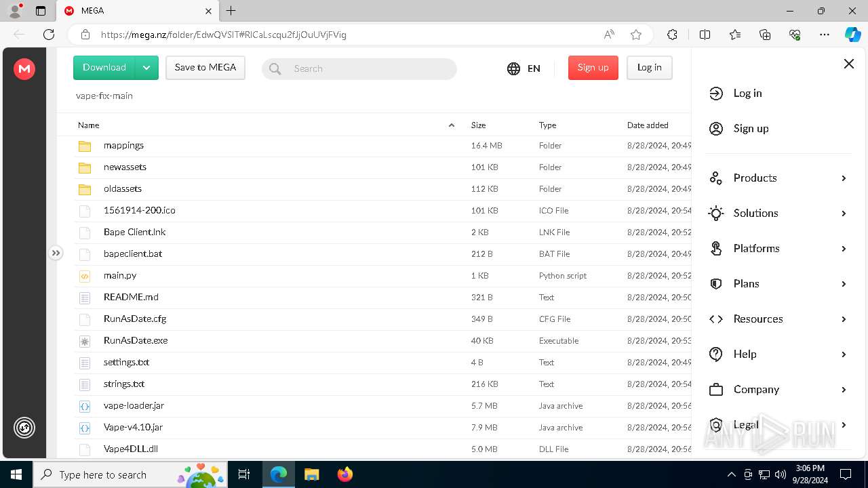Open the Edge Extensions icon
The width and height of the screenshot is (868, 488).
tap(672, 35)
